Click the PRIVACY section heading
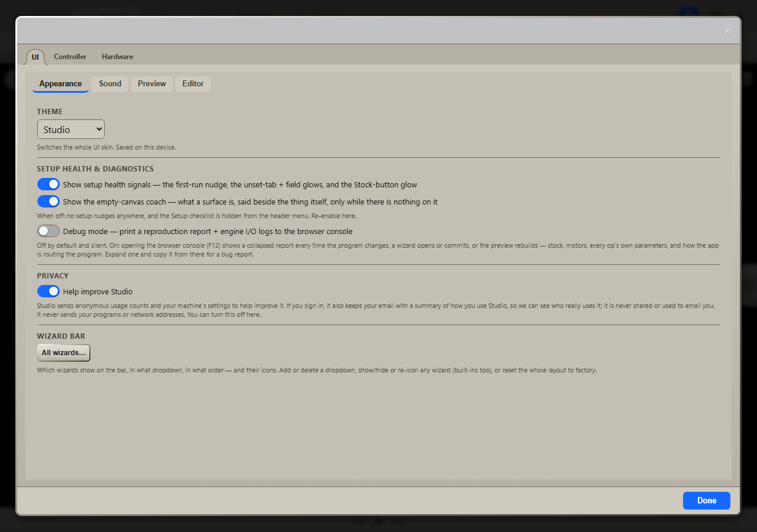This screenshot has height=532, width=757. point(53,276)
